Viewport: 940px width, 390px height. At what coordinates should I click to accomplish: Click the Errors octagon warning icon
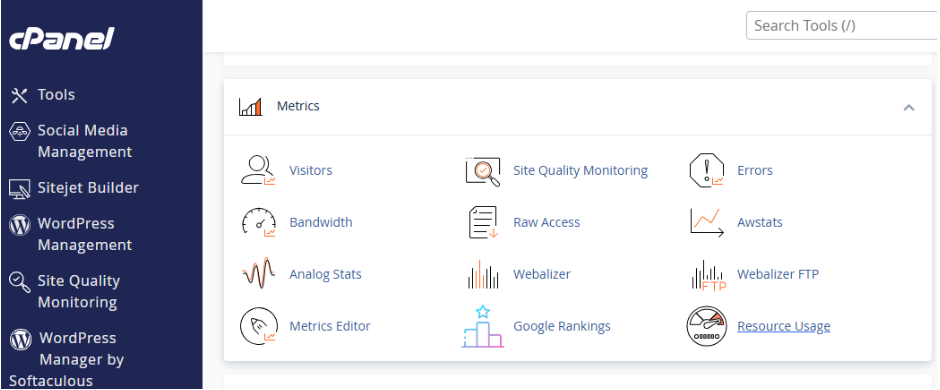coord(706,171)
